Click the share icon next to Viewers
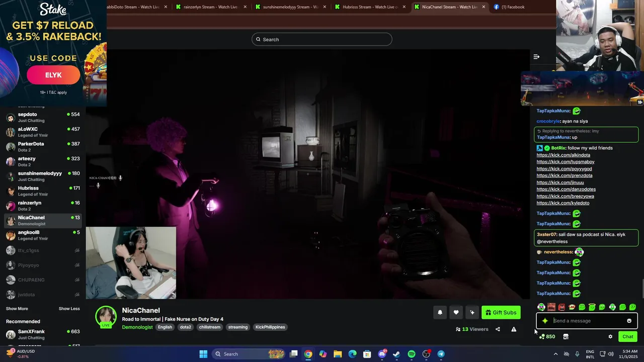 (x=498, y=329)
